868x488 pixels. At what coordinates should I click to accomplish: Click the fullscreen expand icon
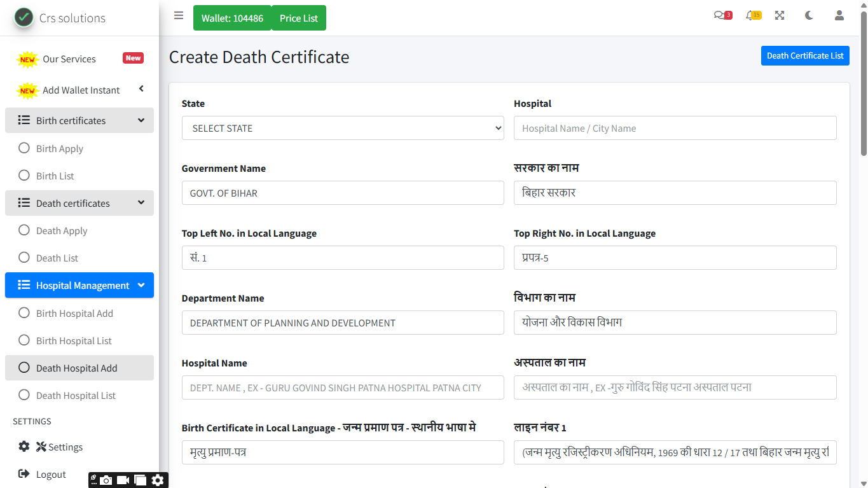pos(780,16)
